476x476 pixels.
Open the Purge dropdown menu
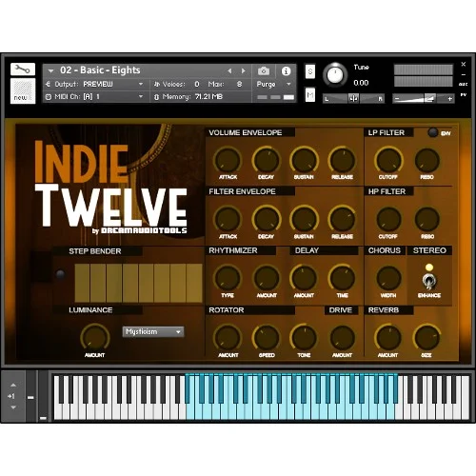click(x=273, y=84)
